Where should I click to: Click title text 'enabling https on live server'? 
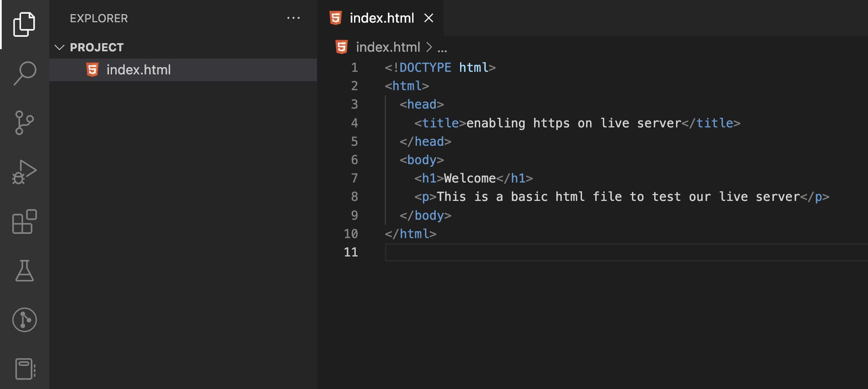[x=573, y=123]
